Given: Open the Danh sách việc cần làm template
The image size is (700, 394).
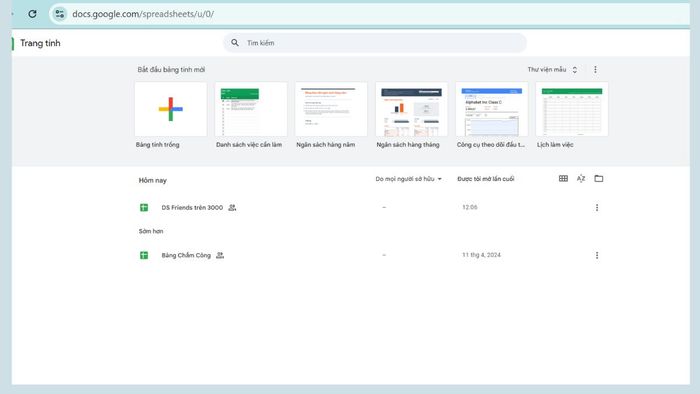Looking at the screenshot, I should 251,109.
